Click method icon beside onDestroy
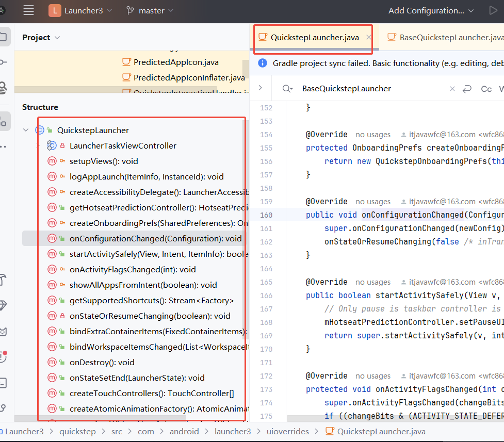 [x=52, y=362]
